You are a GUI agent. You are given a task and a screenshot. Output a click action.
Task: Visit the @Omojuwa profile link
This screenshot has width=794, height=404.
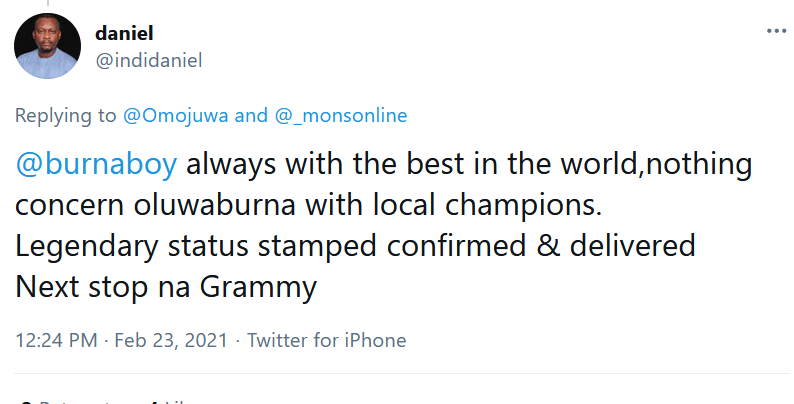point(175,115)
